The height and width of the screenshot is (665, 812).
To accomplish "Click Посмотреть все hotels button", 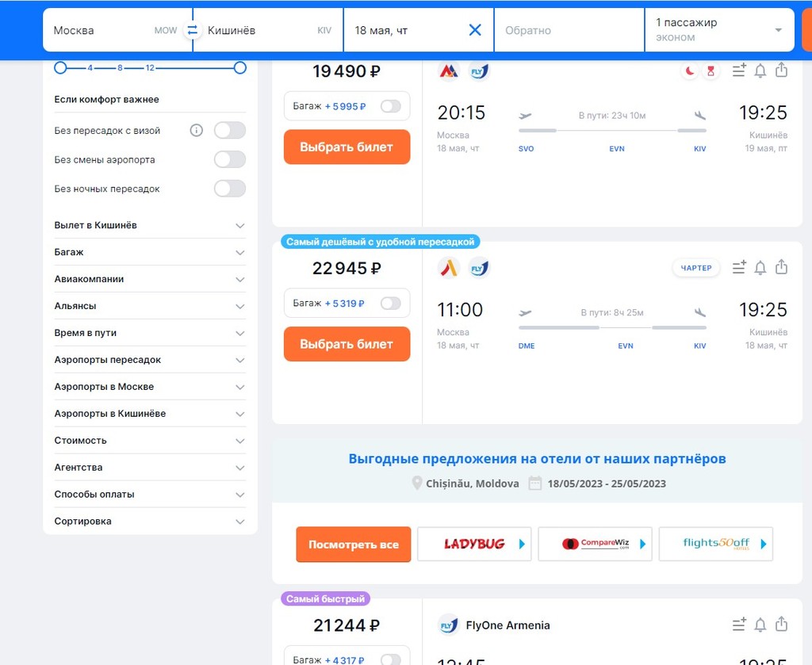I will 353,545.
